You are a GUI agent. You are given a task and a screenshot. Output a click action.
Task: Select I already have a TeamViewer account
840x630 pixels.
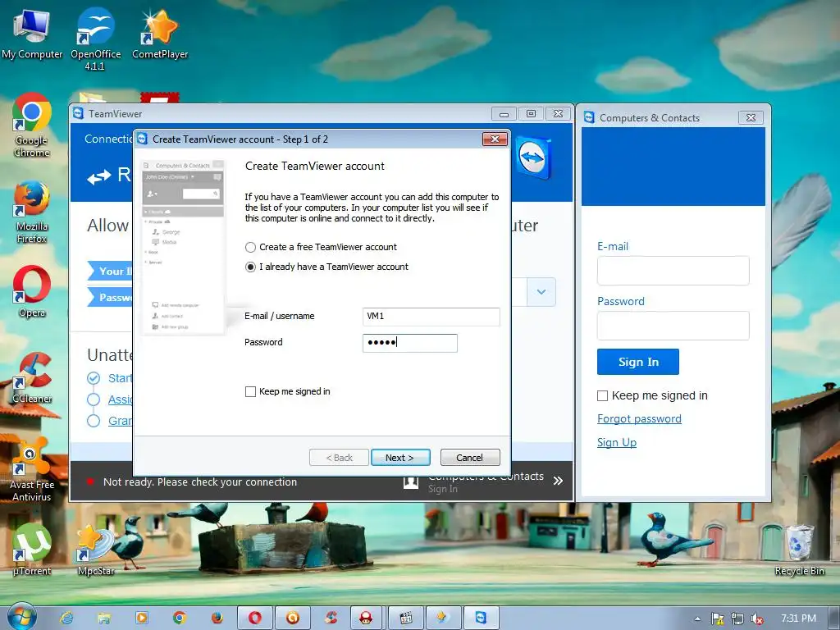pyautogui.click(x=250, y=267)
